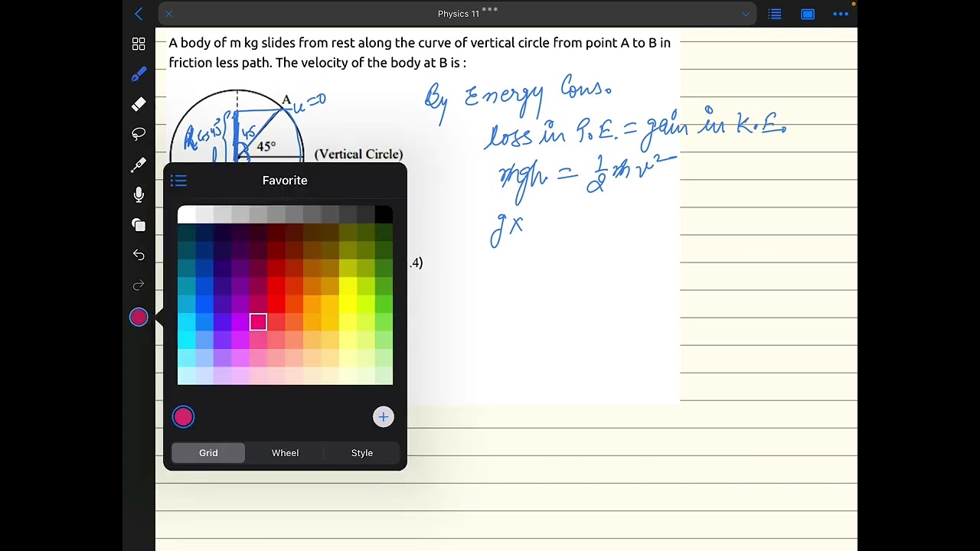Close the Physics 11 tab
The width and height of the screenshot is (980, 551).
169,14
